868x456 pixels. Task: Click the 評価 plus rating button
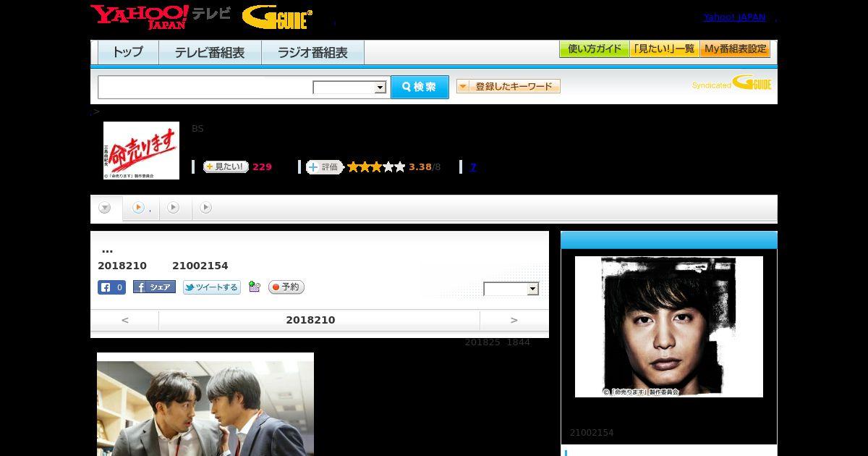(x=324, y=167)
